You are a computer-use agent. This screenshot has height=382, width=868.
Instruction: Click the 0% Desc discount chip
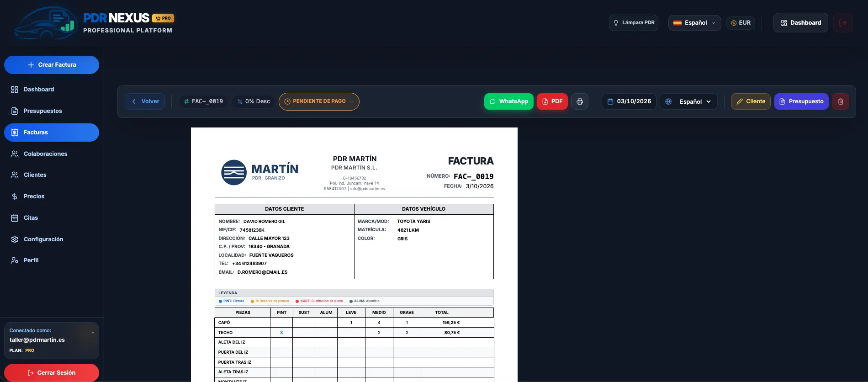254,101
